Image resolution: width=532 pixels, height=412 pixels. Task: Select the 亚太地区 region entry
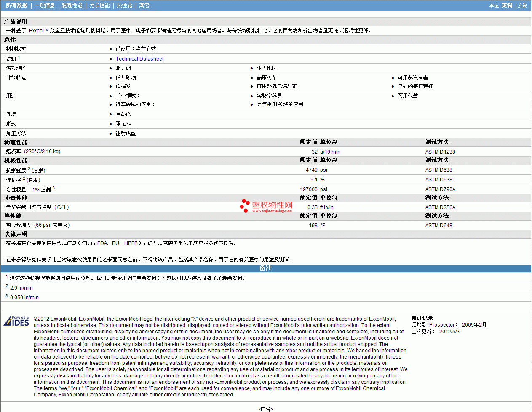pos(267,68)
